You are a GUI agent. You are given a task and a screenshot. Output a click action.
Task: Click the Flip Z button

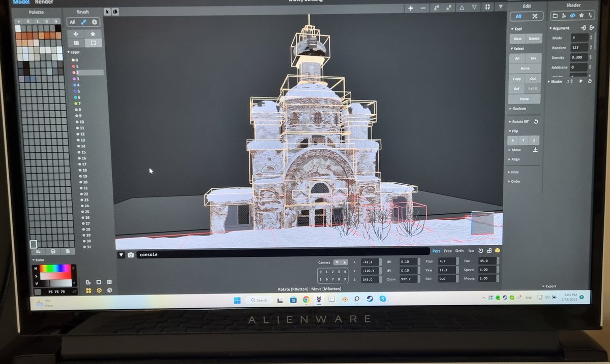pos(534,140)
